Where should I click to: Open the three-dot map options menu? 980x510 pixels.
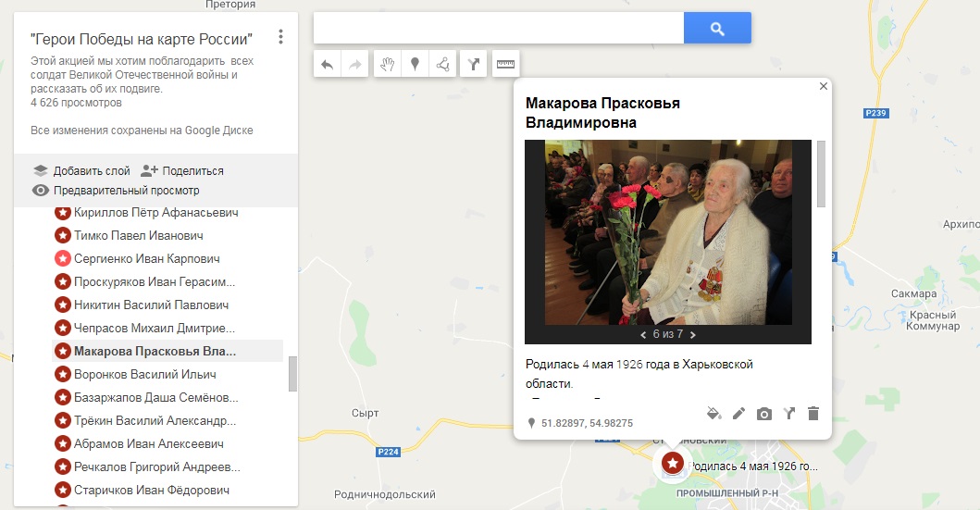tap(280, 37)
